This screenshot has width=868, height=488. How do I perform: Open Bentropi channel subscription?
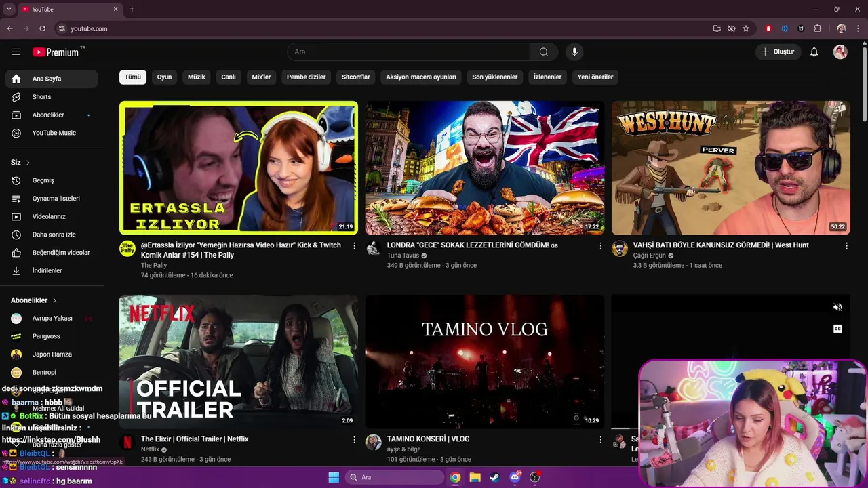52,372
